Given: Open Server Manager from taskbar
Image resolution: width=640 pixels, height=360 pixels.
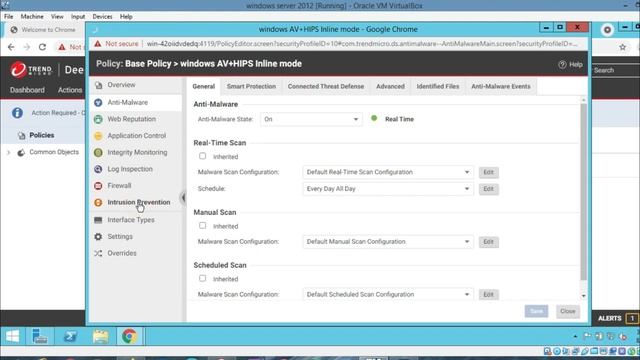Looking at the screenshot, I should 40,337.
